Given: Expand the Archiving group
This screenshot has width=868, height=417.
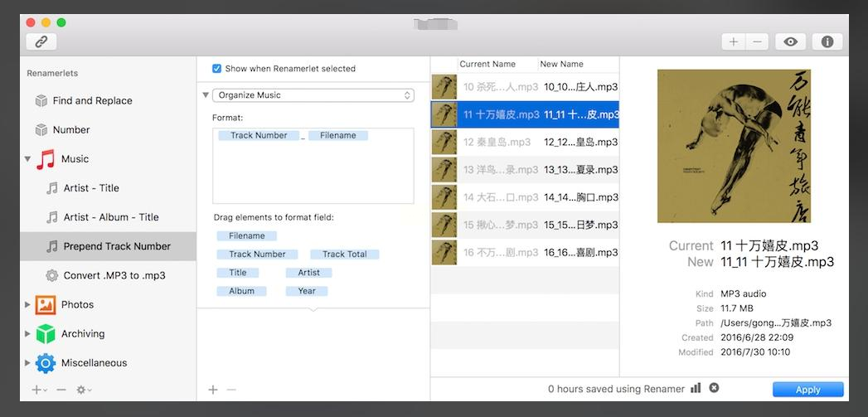Looking at the screenshot, I should click(x=27, y=334).
